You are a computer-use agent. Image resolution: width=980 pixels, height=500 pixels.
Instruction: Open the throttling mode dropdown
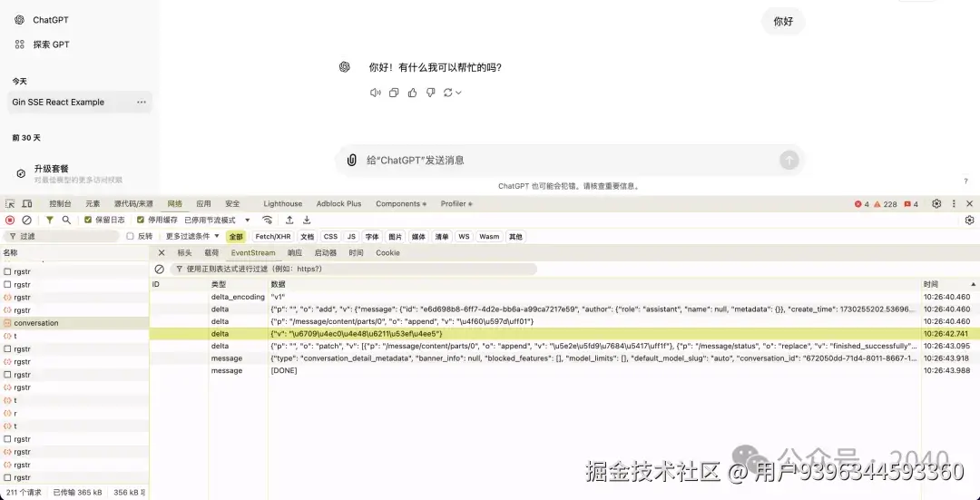click(x=218, y=220)
